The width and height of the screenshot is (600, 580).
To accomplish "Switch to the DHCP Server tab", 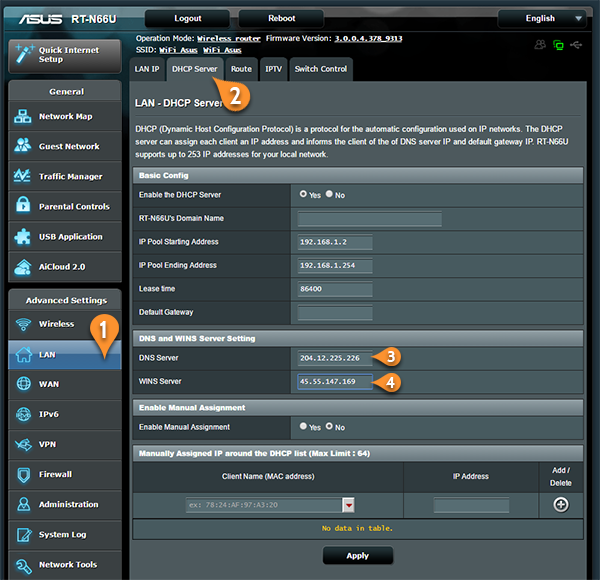I will click(194, 69).
